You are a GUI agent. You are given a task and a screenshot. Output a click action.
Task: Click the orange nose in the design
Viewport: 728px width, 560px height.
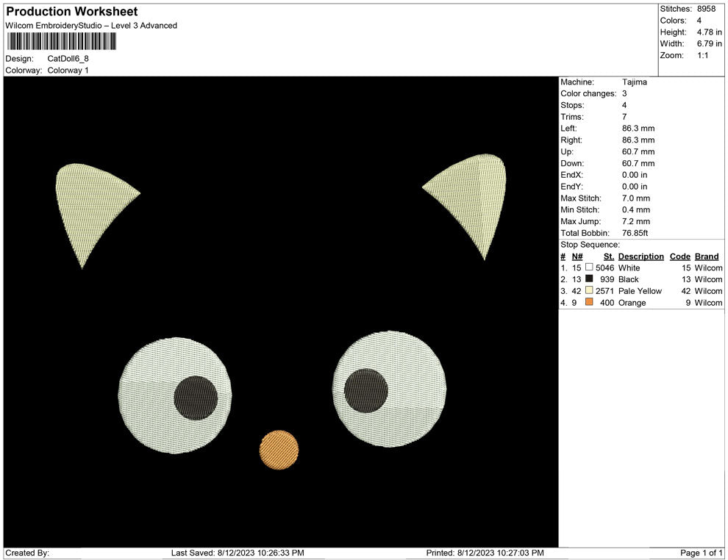click(279, 450)
